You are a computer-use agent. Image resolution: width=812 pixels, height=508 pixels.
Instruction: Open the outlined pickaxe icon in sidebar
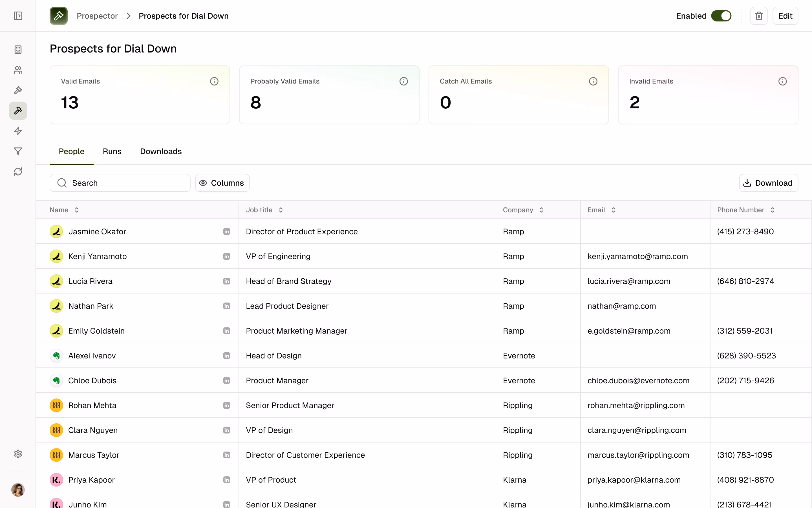[x=18, y=90]
